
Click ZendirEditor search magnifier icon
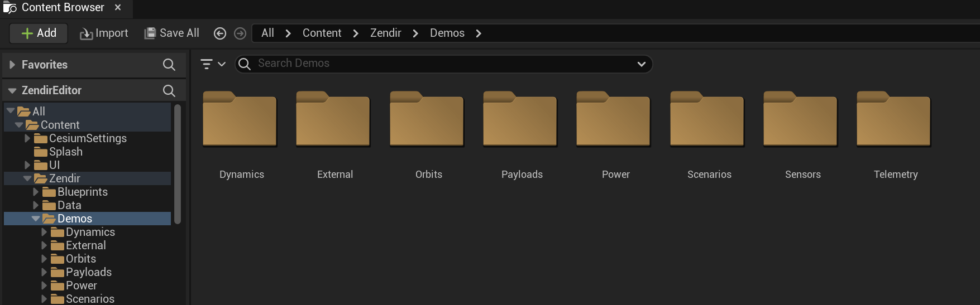tap(169, 90)
